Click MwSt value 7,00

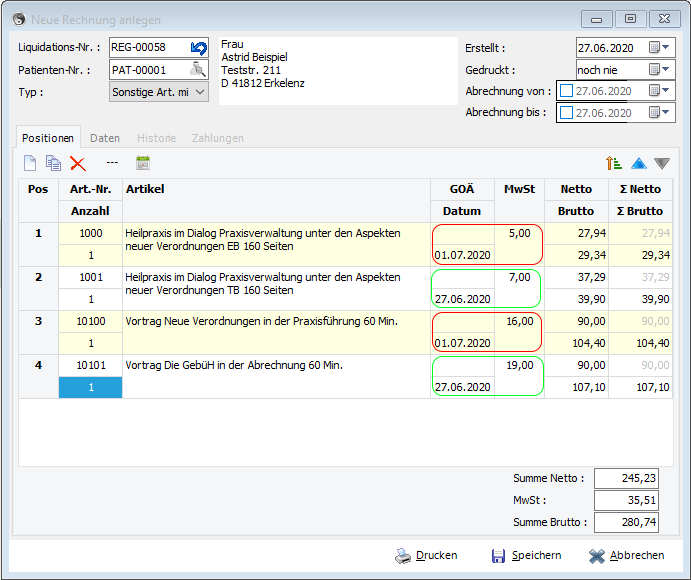click(x=520, y=277)
